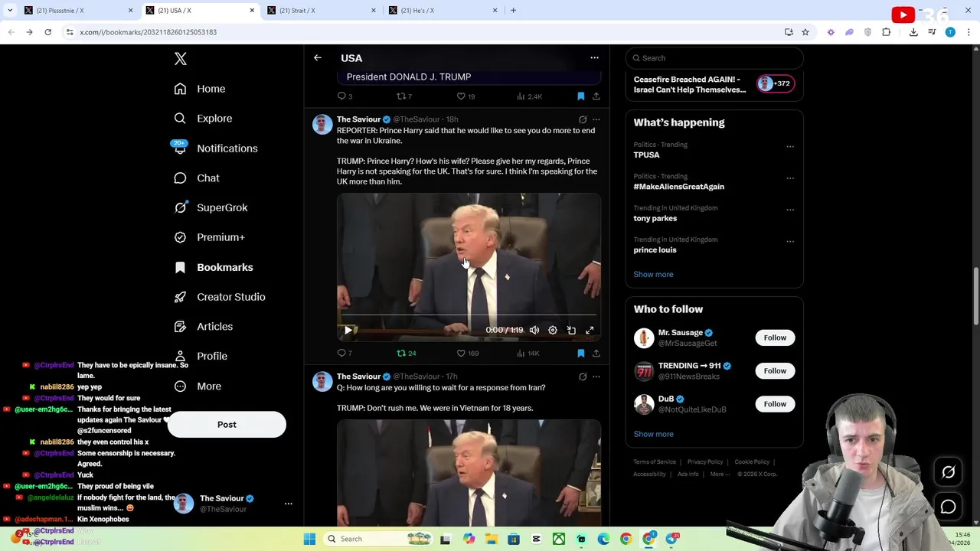Seek on the video progress bar
Viewport: 980px width, 551px height.
coord(469,315)
